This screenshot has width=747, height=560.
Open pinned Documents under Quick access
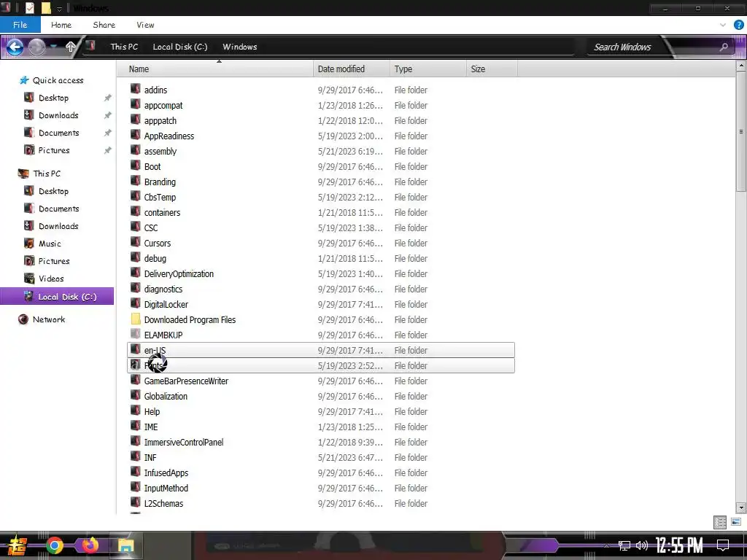coord(58,133)
